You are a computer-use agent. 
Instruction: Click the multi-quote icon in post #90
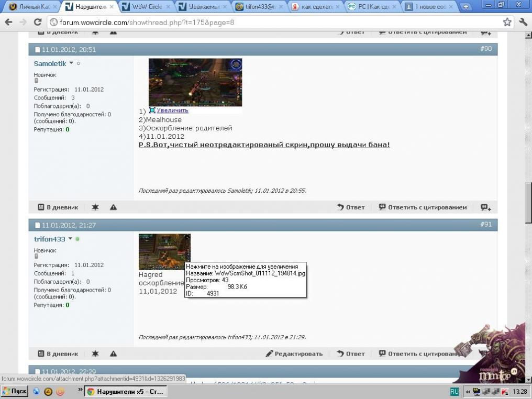click(x=486, y=207)
